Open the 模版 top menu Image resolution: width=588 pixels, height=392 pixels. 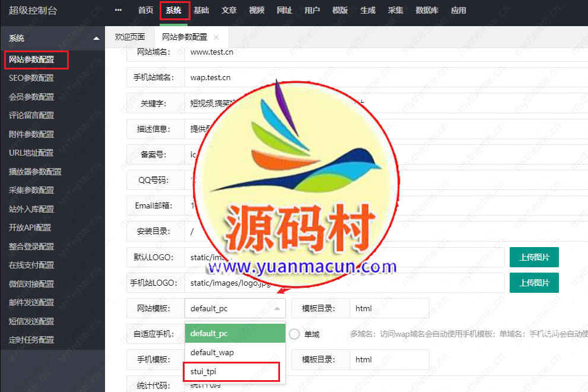339,10
